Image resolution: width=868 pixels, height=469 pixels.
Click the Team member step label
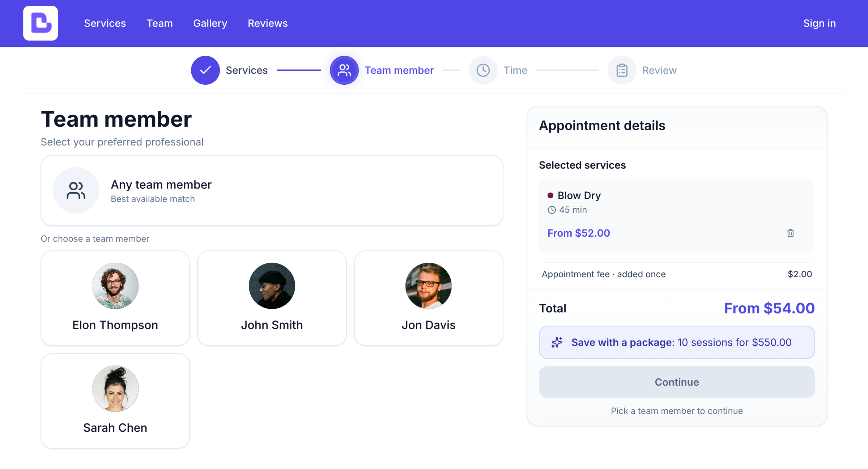[399, 70]
